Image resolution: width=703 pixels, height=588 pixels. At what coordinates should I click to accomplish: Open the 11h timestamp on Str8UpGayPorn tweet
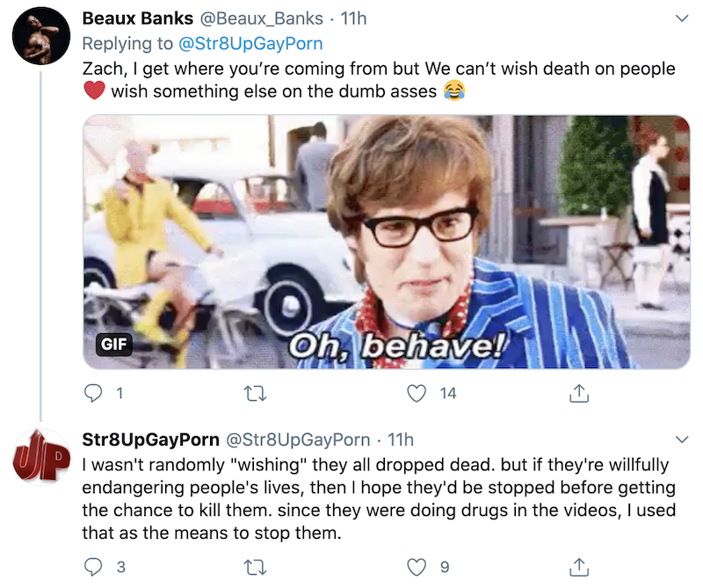tap(400, 439)
